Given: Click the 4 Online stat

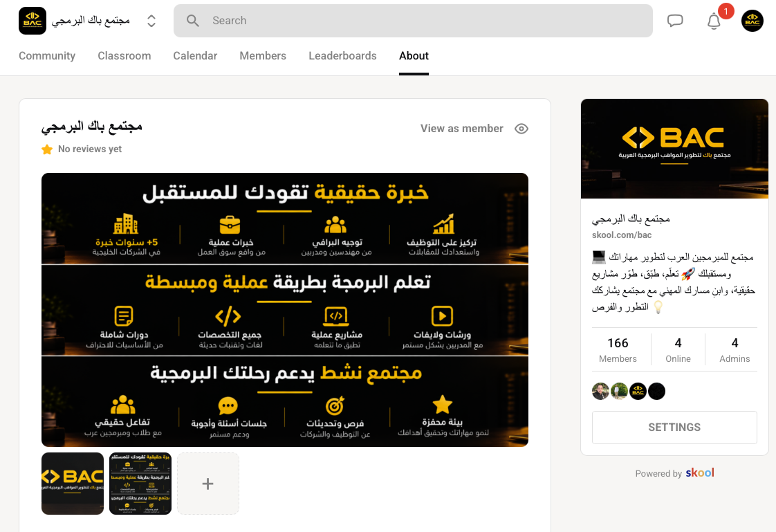Looking at the screenshot, I should point(678,349).
